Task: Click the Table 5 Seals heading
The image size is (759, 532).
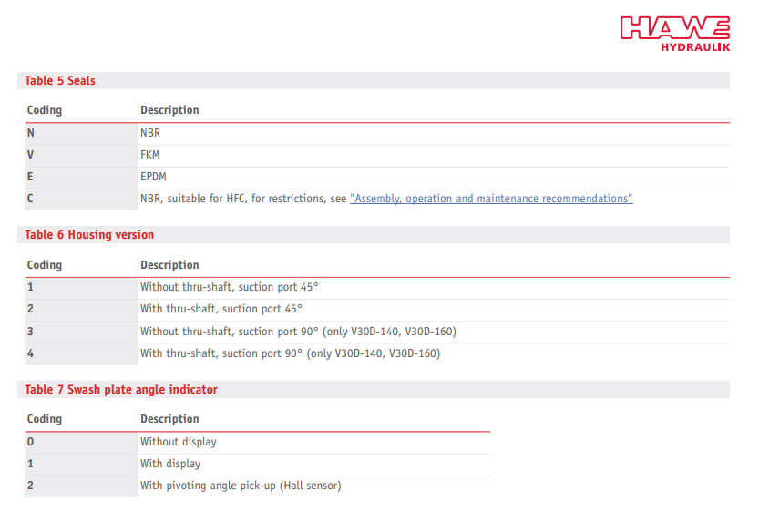Action: click(x=60, y=81)
